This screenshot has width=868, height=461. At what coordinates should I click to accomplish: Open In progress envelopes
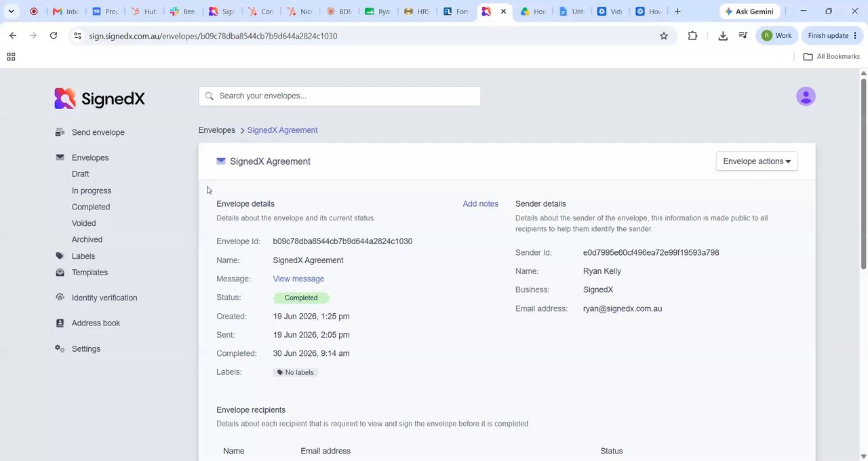click(x=92, y=191)
